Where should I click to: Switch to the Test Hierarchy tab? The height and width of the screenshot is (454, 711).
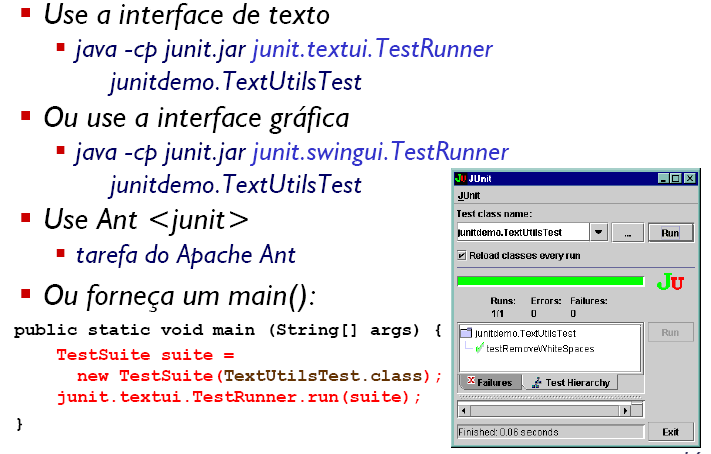pyautogui.click(x=570, y=382)
